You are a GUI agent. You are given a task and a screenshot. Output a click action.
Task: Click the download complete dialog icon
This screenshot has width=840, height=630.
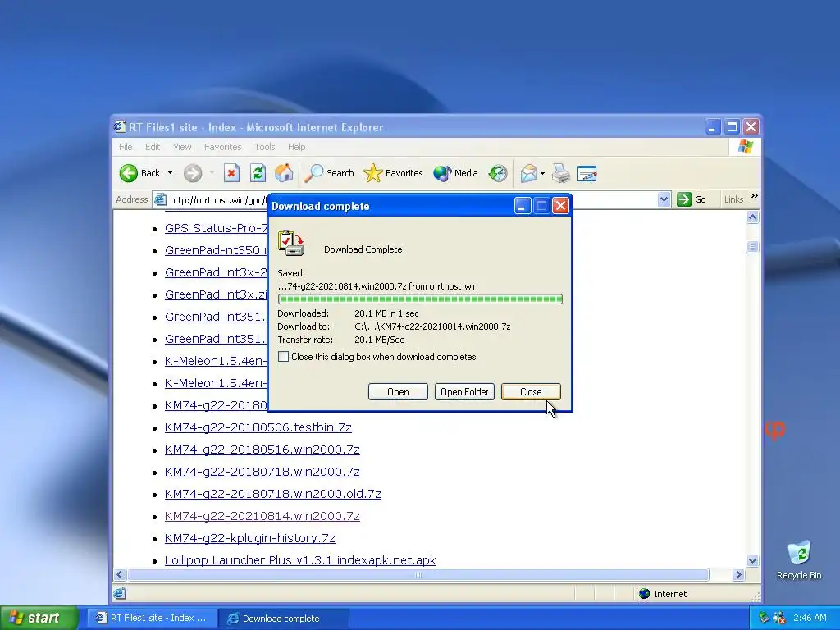[x=291, y=243]
